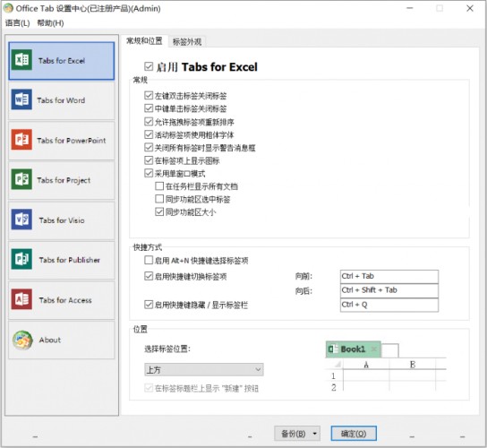Screen dimensions: 487x448
Task: Open the Tabs for Access icon
Action: click(21, 299)
